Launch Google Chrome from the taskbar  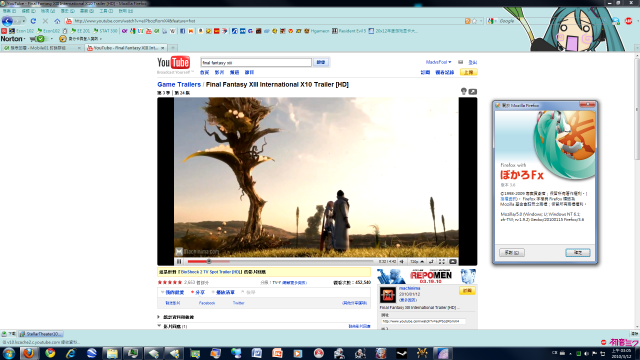point(50,353)
